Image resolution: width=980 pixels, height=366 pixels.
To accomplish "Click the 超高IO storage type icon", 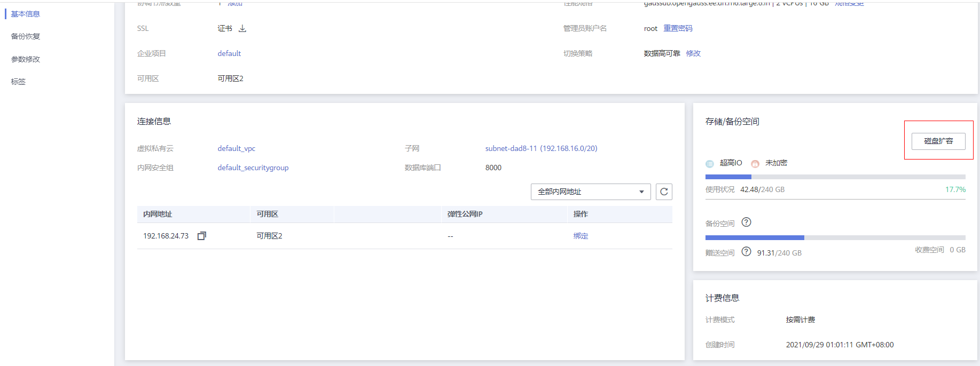I will (x=710, y=164).
